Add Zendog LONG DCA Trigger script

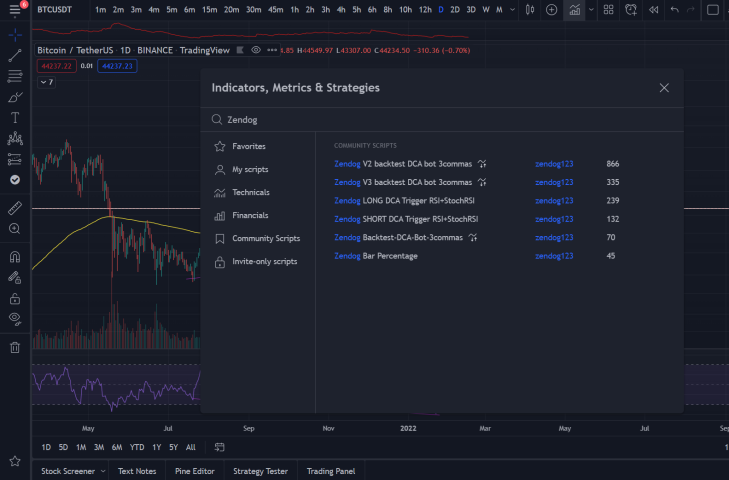coord(404,200)
